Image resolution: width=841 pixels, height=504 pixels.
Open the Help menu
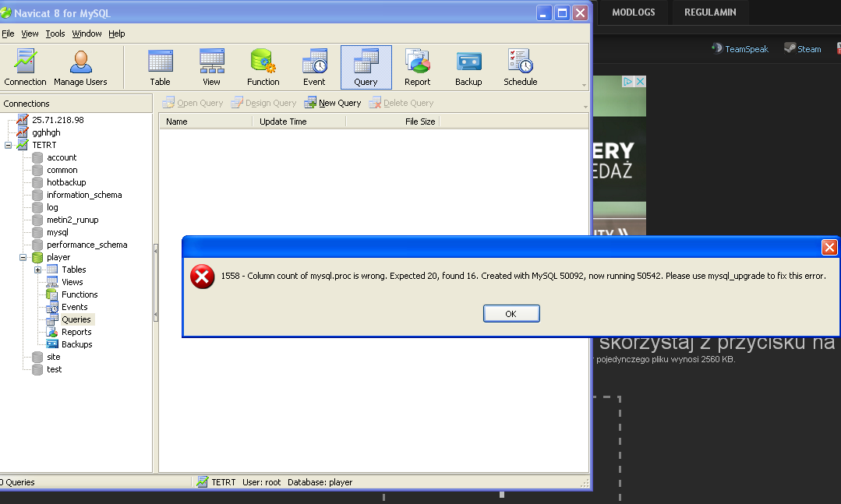pos(117,33)
